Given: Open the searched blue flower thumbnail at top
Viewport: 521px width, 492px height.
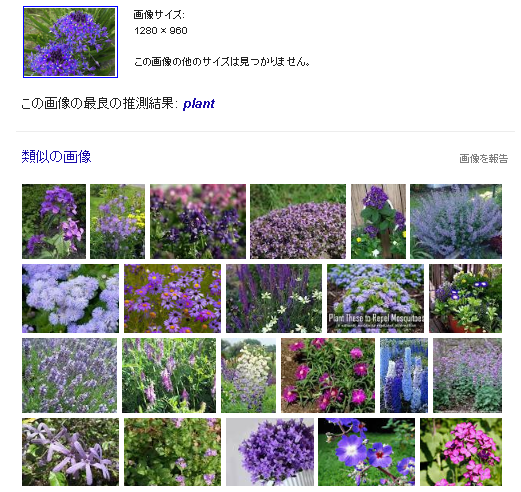Looking at the screenshot, I should tap(70, 42).
